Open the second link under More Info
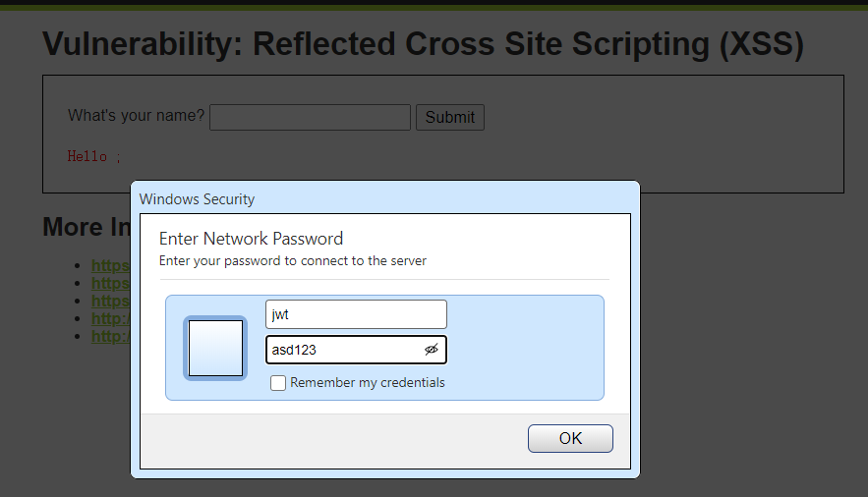The height and width of the screenshot is (497, 868). coord(110,283)
